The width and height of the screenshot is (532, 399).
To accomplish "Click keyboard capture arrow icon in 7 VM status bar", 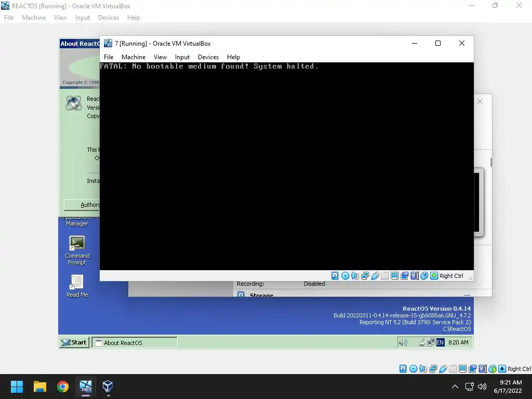I will [x=434, y=276].
